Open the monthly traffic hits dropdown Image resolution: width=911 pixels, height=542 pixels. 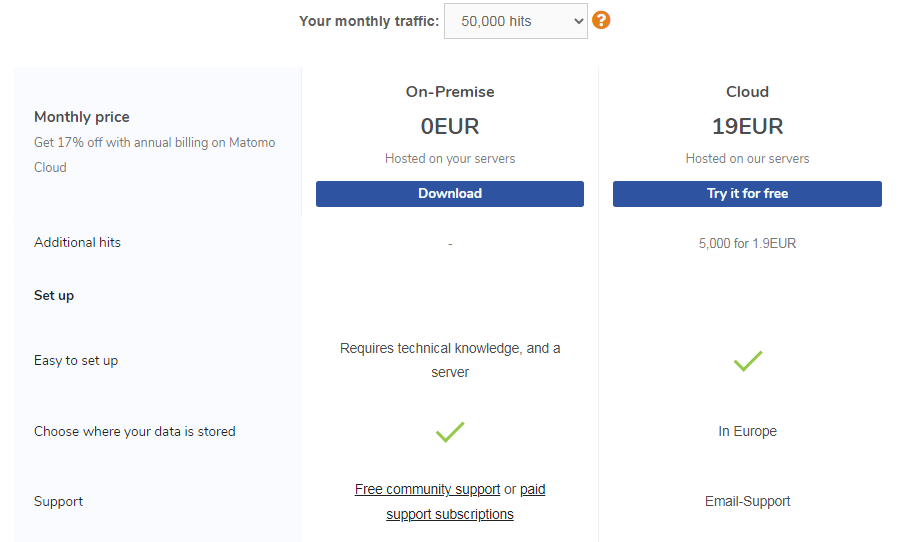coord(515,21)
